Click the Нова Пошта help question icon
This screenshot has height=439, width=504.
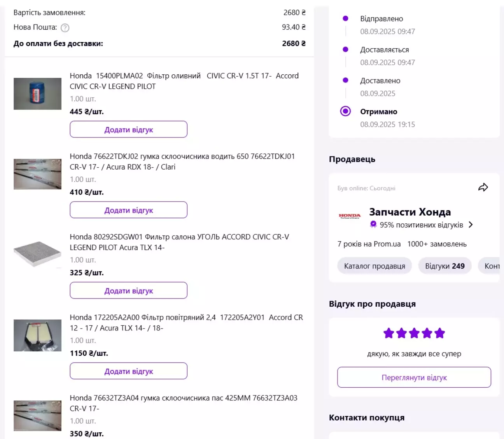tap(65, 28)
